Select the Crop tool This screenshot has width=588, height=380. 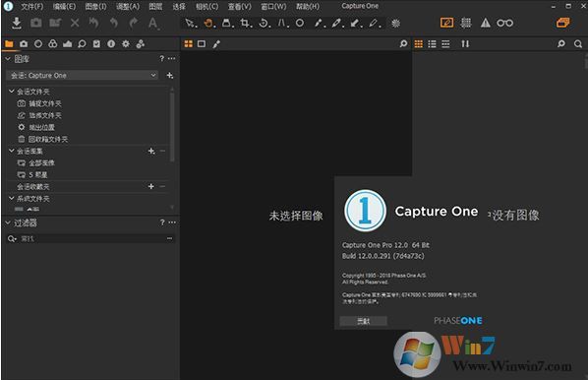pos(245,24)
